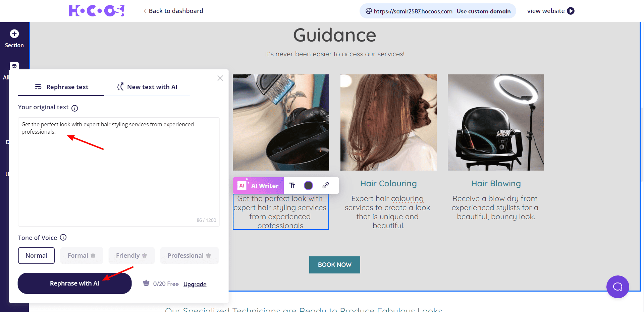Click the add Section plus icon
The height and width of the screenshot is (313, 644).
(14, 34)
